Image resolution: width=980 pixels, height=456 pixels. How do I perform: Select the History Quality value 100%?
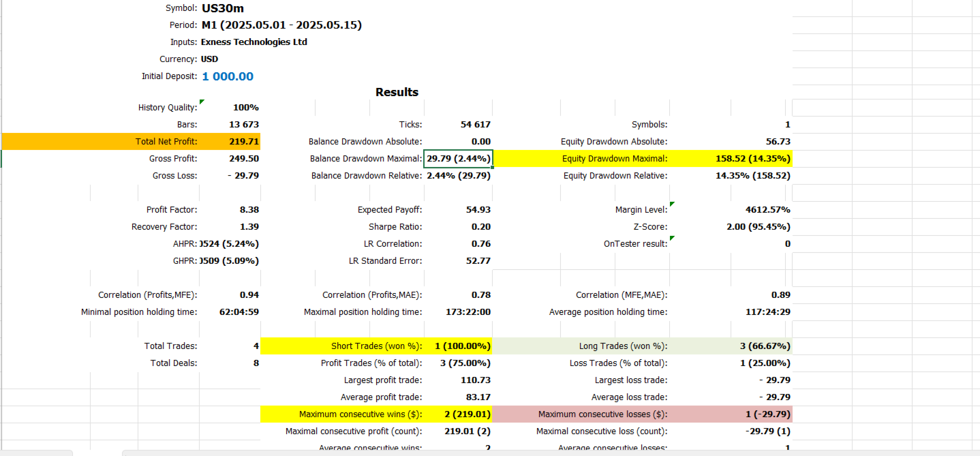pyautogui.click(x=245, y=108)
